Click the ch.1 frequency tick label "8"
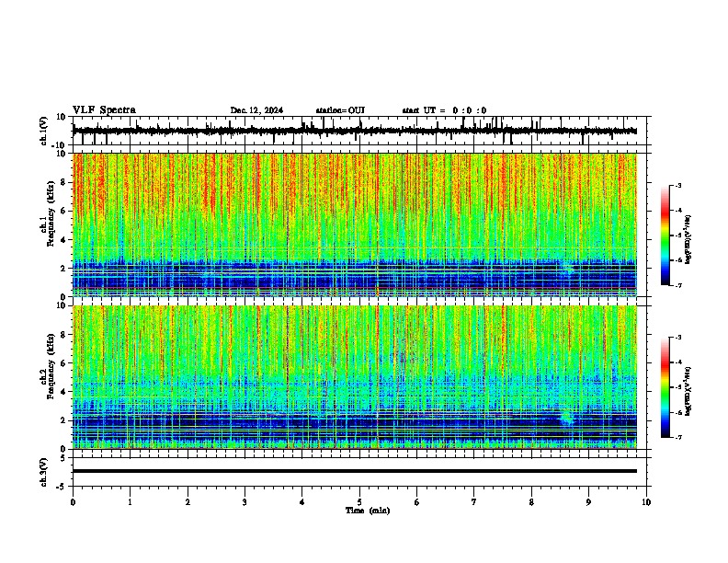Screen dimensions: 728x563 pyautogui.click(x=63, y=182)
